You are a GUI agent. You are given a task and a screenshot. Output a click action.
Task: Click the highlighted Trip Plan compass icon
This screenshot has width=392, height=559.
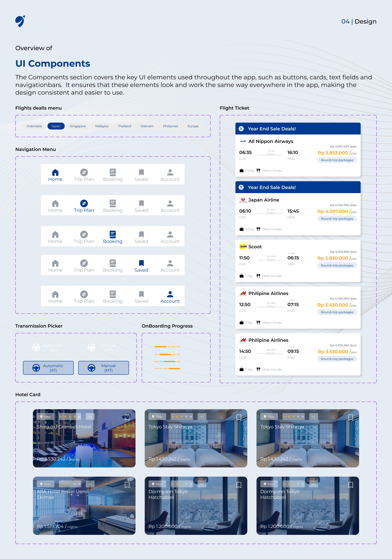click(x=84, y=203)
